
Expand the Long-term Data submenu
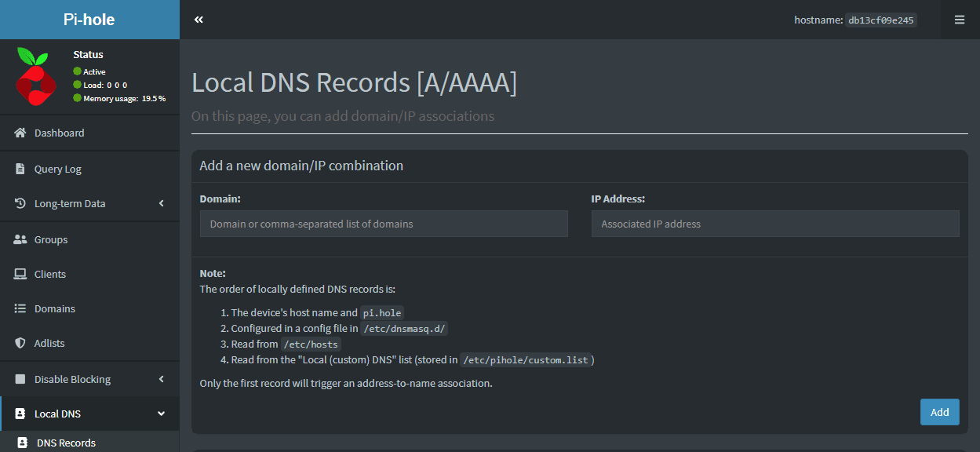162,204
